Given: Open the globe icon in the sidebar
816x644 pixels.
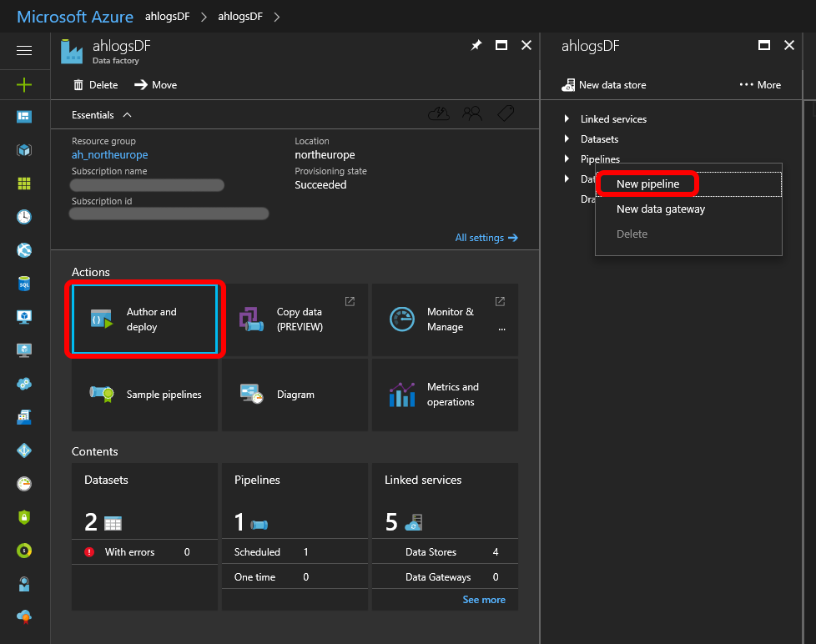Looking at the screenshot, I should point(24,250).
